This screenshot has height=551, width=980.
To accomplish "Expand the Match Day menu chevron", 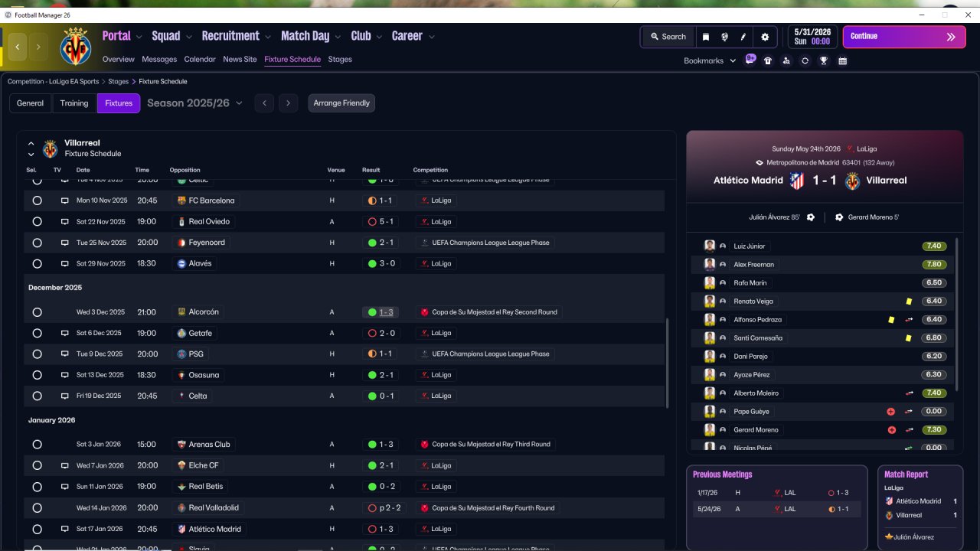I will pyautogui.click(x=338, y=37).
